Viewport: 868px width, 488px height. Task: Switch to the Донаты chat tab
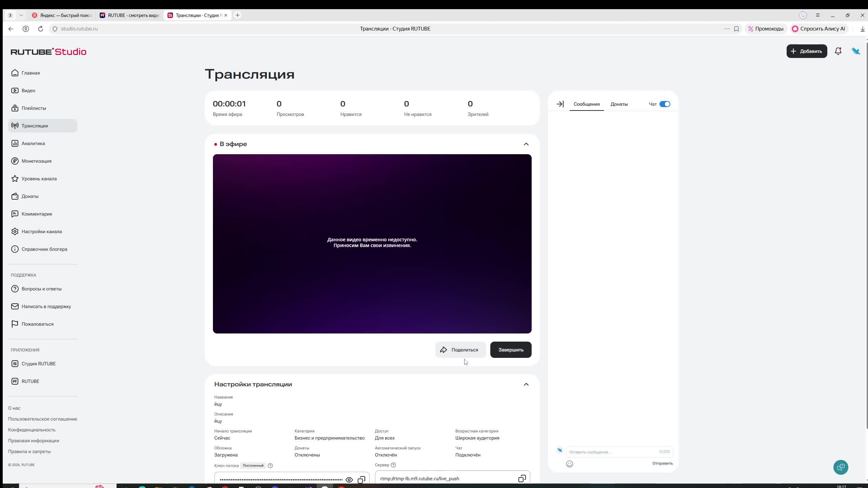619,104
